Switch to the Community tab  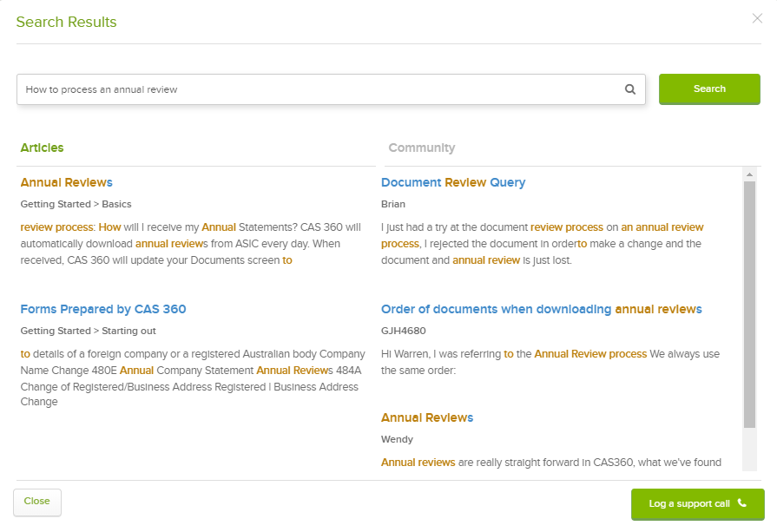tap(421, 148)
